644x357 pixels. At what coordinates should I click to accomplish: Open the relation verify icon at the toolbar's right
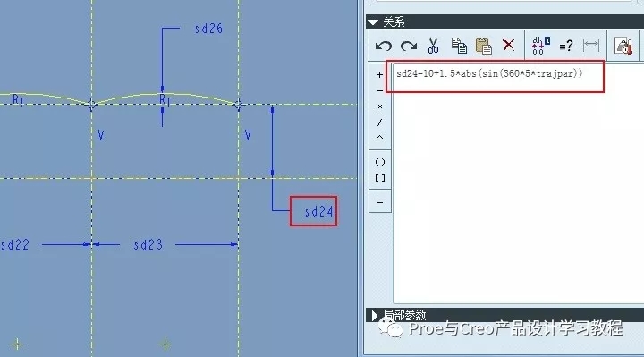[623, 46]
